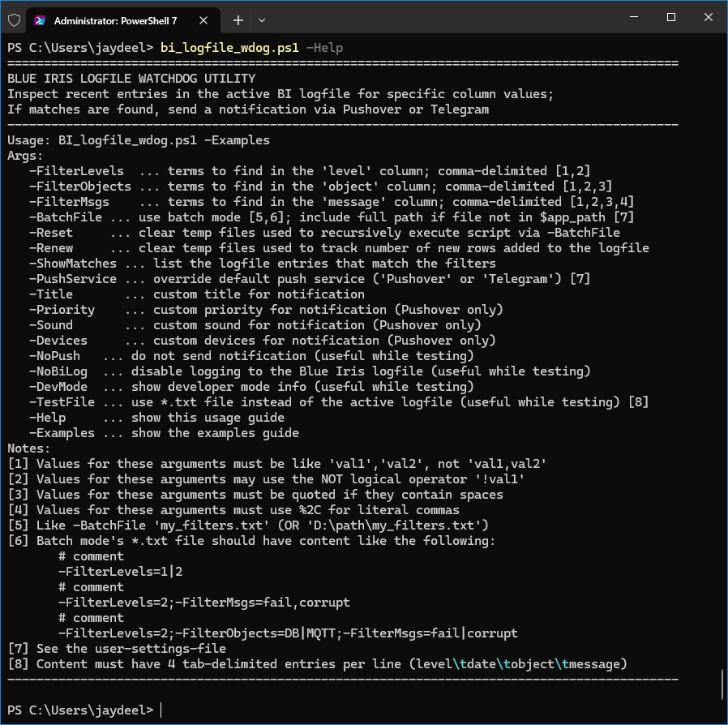Click the '-ShowMatches' argument text

[x=73, y=264]
